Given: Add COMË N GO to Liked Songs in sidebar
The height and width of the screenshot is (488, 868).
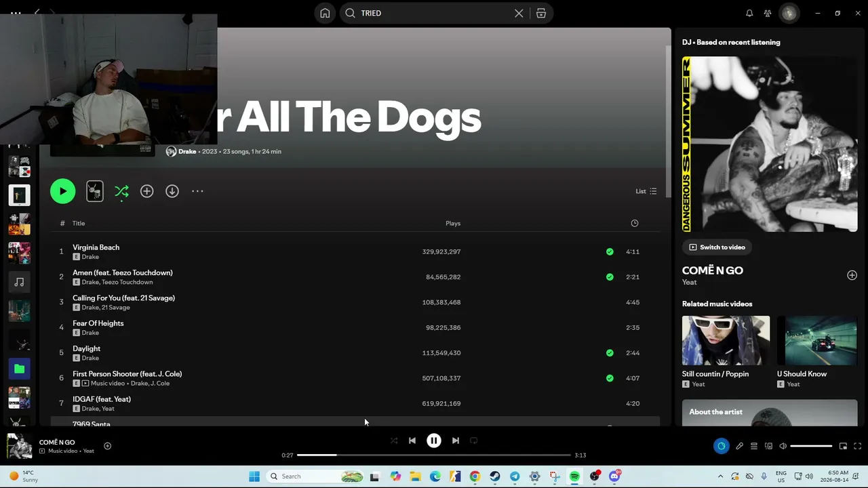Looking at the screenshot, I should coord(852,275).
